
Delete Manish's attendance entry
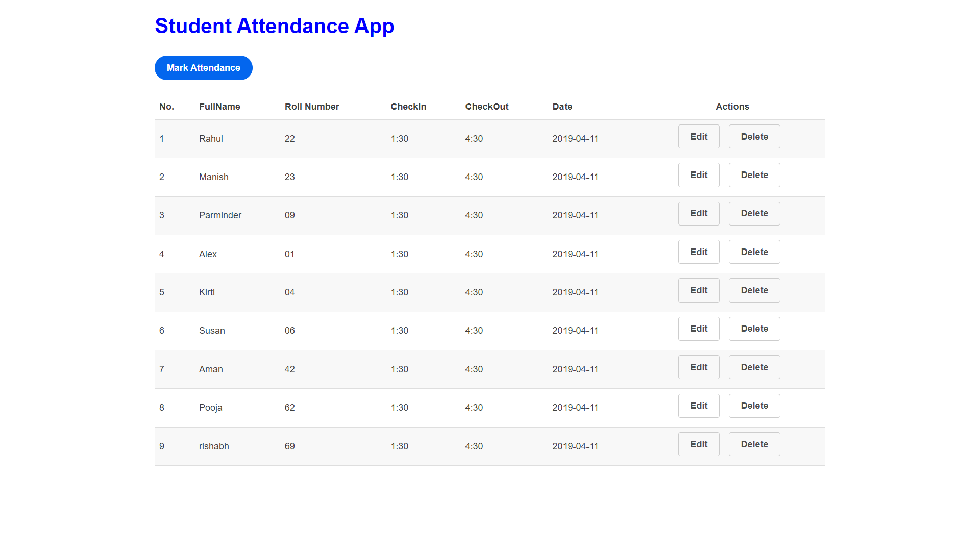click(x=754, y=174)
